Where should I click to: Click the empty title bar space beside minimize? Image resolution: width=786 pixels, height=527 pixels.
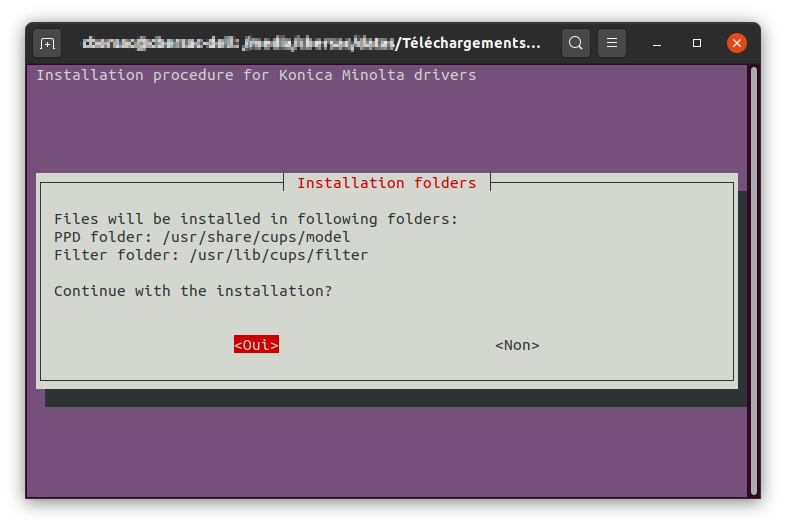click(636, 43)
